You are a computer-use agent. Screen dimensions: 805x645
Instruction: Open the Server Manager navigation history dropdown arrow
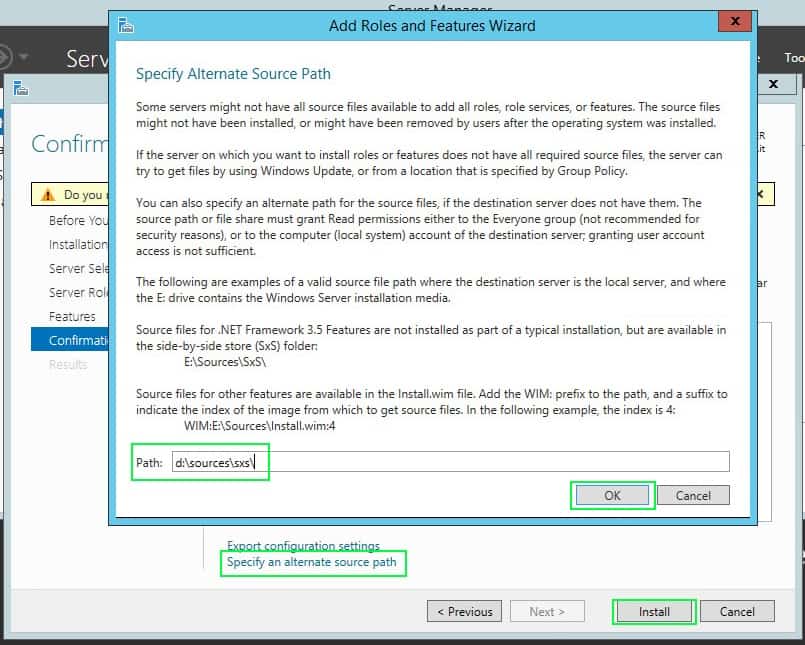24,58
